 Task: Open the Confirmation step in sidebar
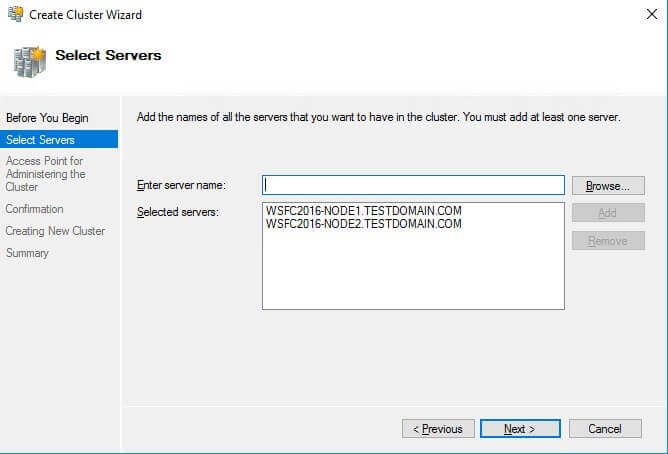(35, 209)
